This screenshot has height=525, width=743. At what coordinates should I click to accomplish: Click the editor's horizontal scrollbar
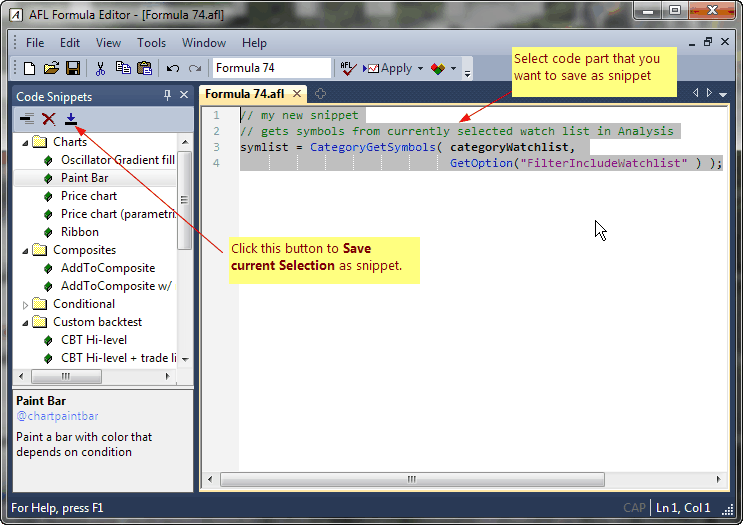412,480
